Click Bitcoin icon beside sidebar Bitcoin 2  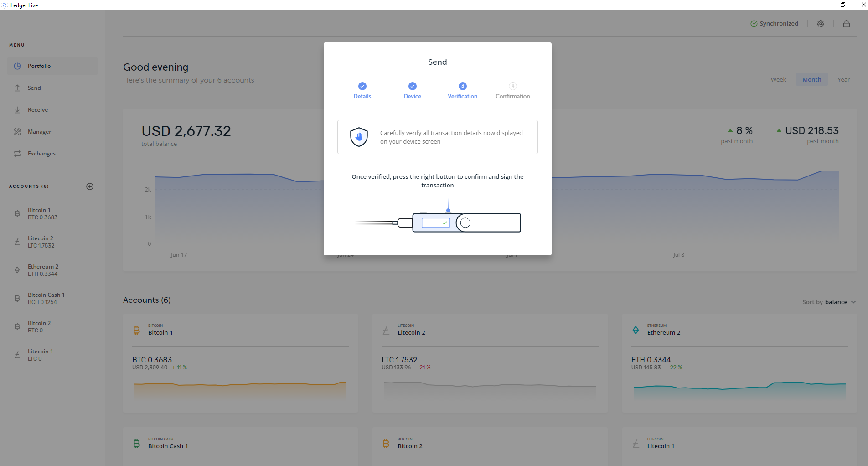(x=17, y=326)
